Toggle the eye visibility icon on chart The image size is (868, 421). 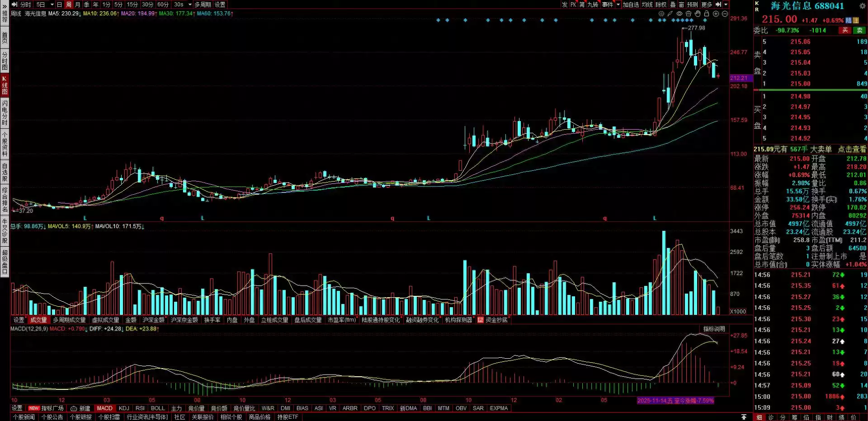tap(679, 14)
